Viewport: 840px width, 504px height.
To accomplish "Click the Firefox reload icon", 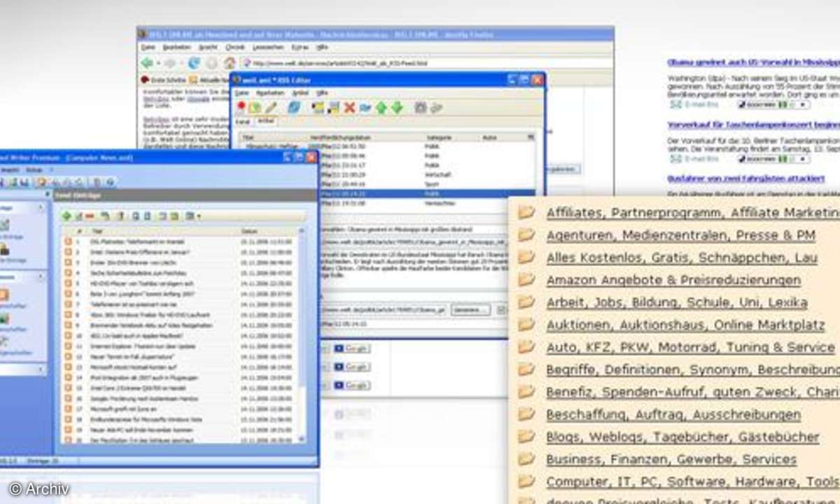I will [x=194, y=63].
